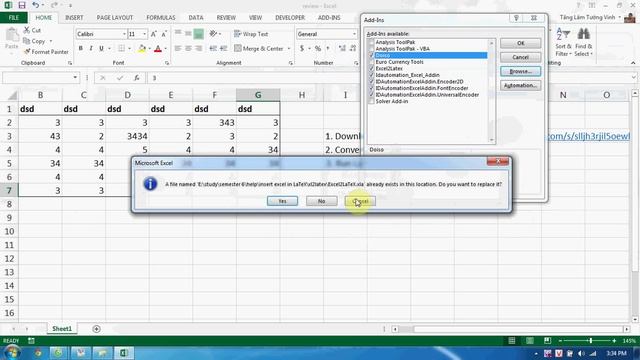Toggle the Euro Currency Tools checkbox
The height and width of the screenshot is (360, 640).
point(371,62)
